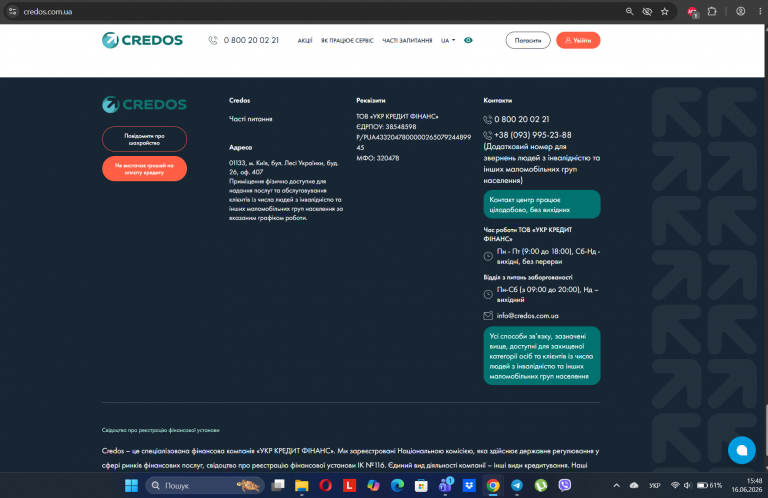Click the volume speaker tray icon
The height and width of the screenshot is (498, 768).
point(687,485)
